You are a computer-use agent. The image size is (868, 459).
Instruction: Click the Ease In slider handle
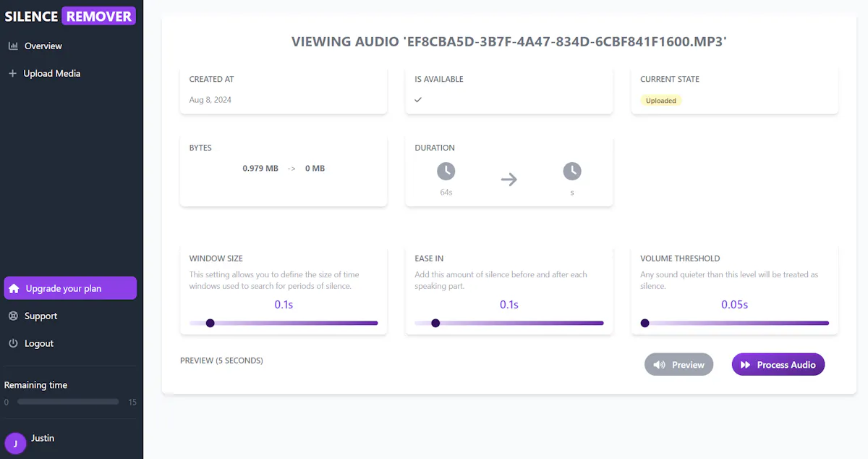435,323
